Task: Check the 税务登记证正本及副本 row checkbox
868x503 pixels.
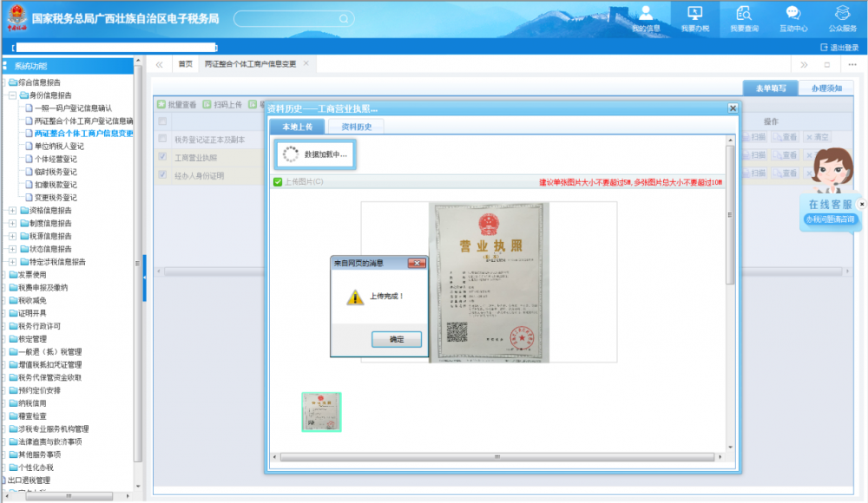Action: tap(162, 139)
